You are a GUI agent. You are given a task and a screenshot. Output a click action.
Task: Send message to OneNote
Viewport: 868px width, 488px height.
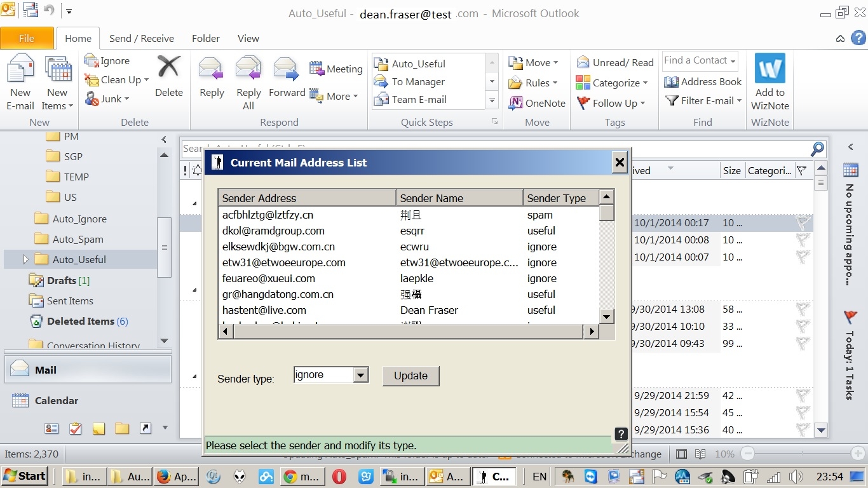(538, 103)
